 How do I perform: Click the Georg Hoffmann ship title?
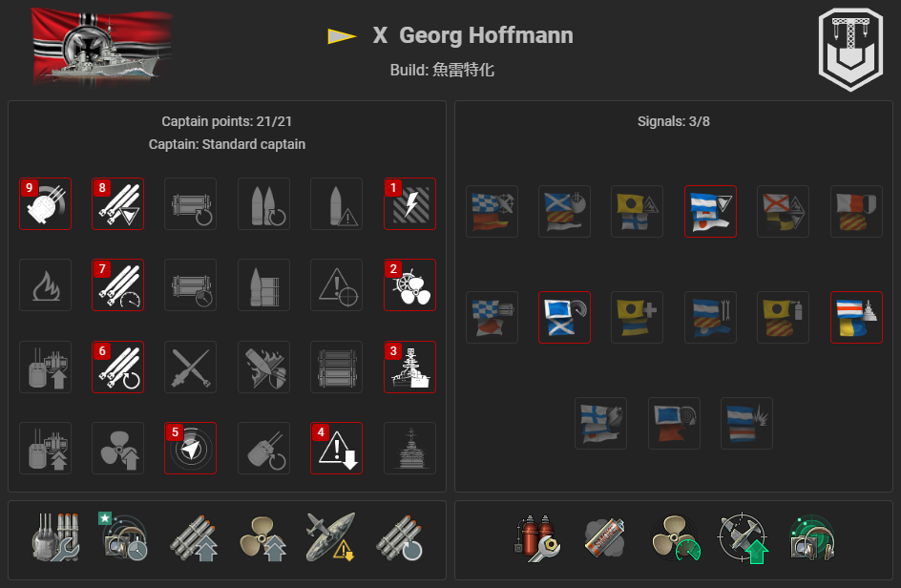(x=472, y=35)
